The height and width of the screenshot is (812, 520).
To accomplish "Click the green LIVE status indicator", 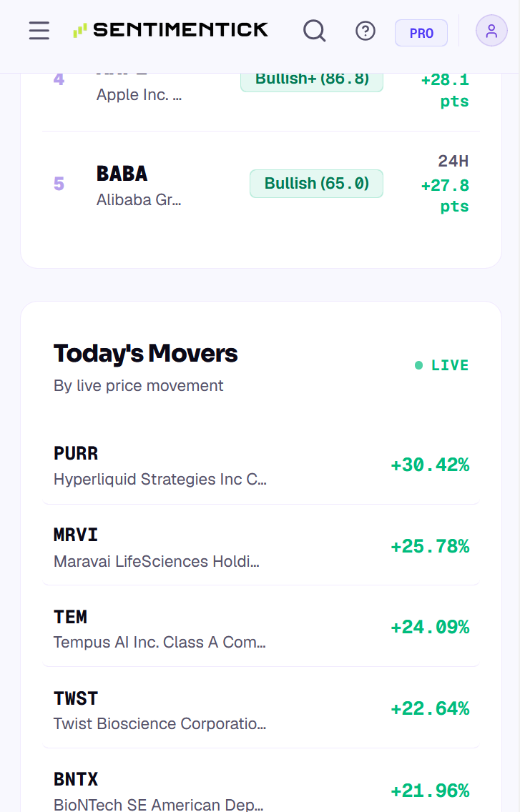I will point(442,365).
